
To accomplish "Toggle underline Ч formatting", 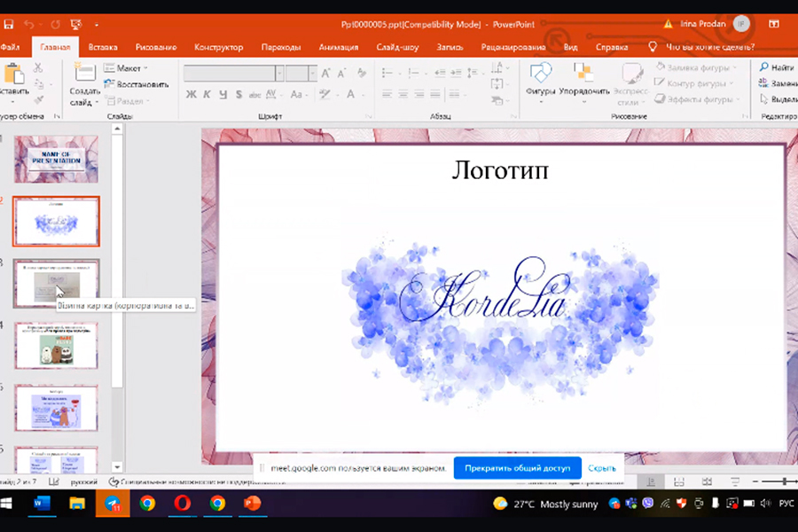I will point(223,95).
